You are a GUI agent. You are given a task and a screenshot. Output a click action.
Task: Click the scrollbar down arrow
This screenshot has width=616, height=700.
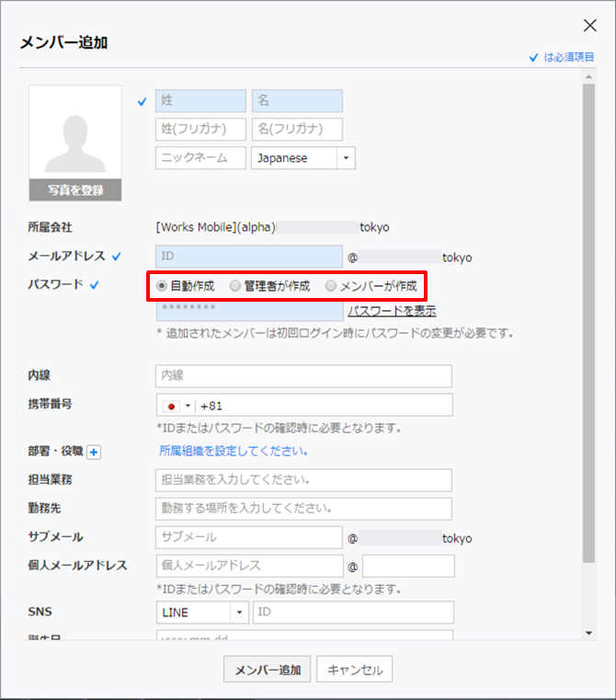point(589,633)
